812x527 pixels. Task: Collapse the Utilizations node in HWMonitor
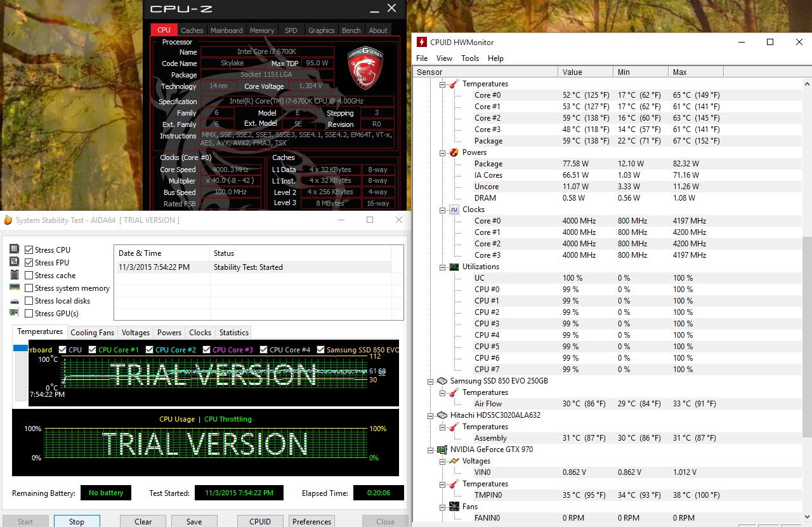[442, 267]
